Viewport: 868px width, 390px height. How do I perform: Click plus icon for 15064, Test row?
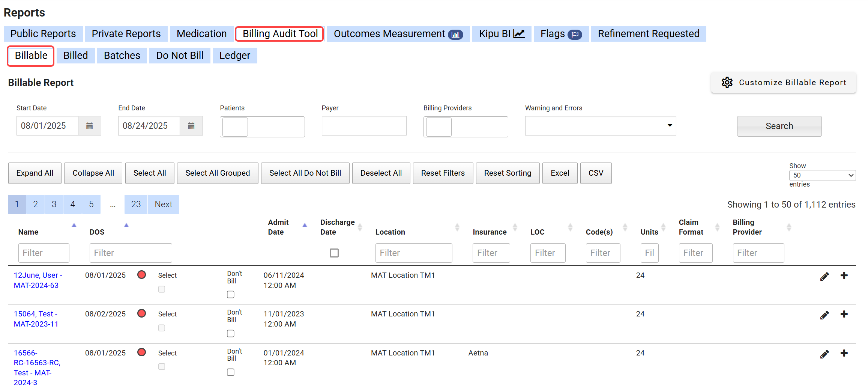(844, 314)
